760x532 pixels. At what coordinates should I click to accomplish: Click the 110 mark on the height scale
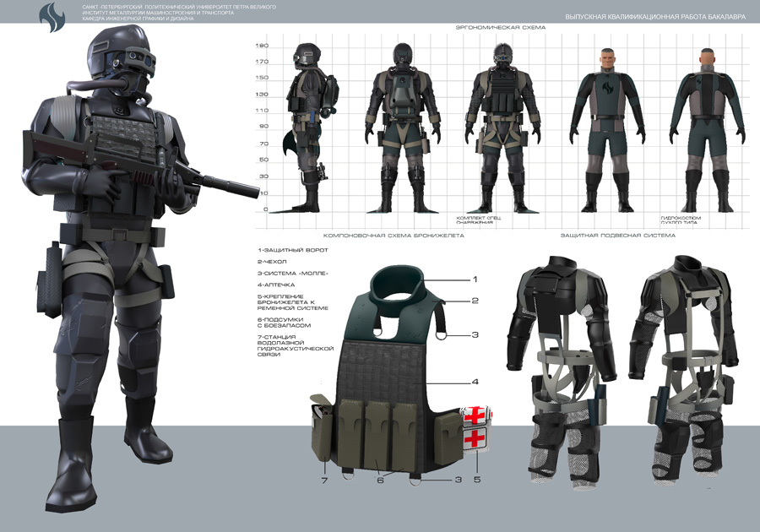[x=262, y=111]
